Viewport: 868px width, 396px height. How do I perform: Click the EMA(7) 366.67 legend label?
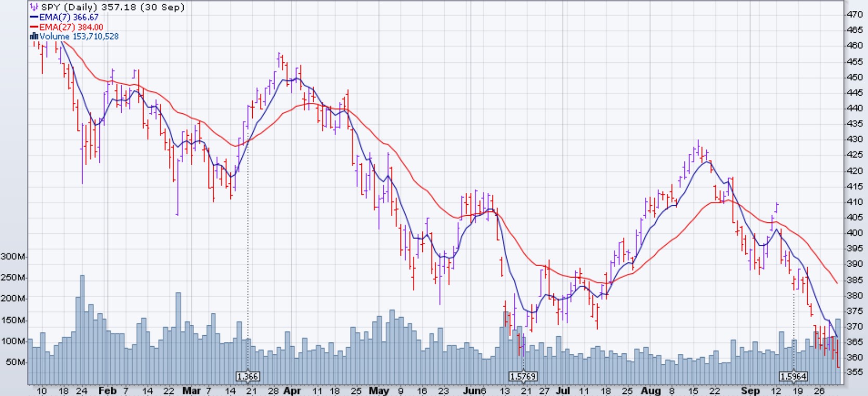click(69, 17)
